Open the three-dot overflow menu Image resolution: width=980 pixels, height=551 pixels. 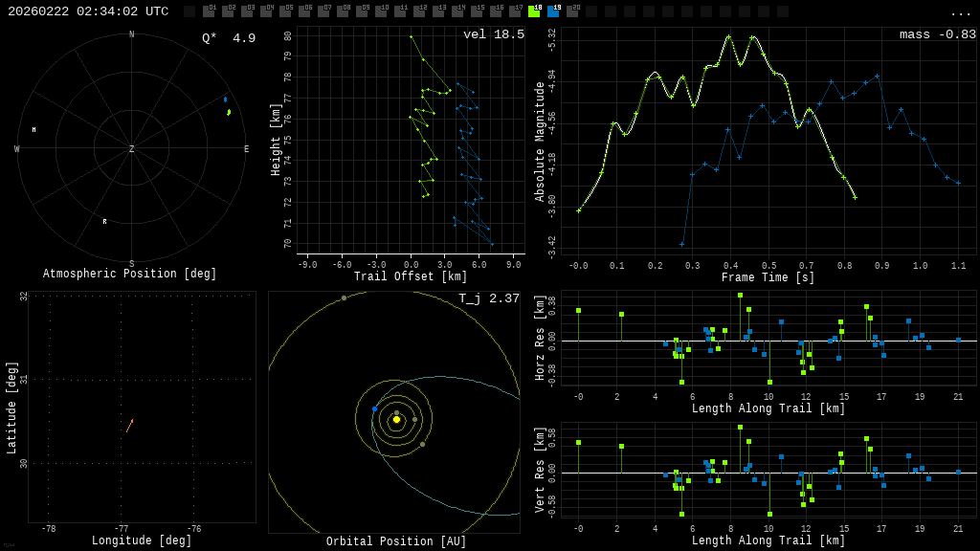(x=960, y=12)
